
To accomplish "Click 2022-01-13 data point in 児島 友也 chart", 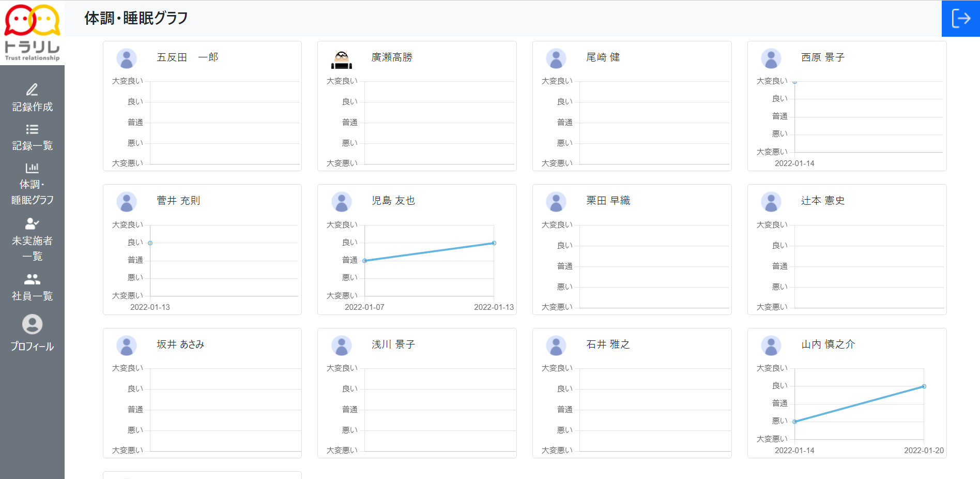I will (494, 243).
